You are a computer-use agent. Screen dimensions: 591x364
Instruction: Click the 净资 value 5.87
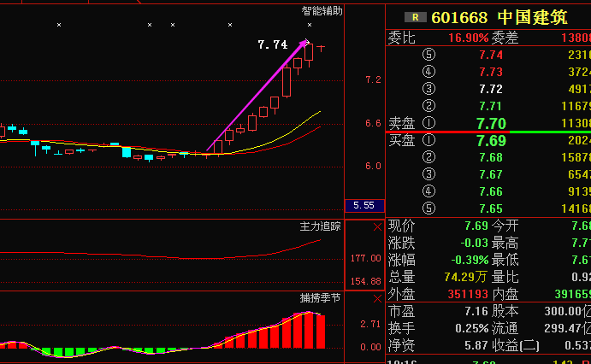[476, 345]
